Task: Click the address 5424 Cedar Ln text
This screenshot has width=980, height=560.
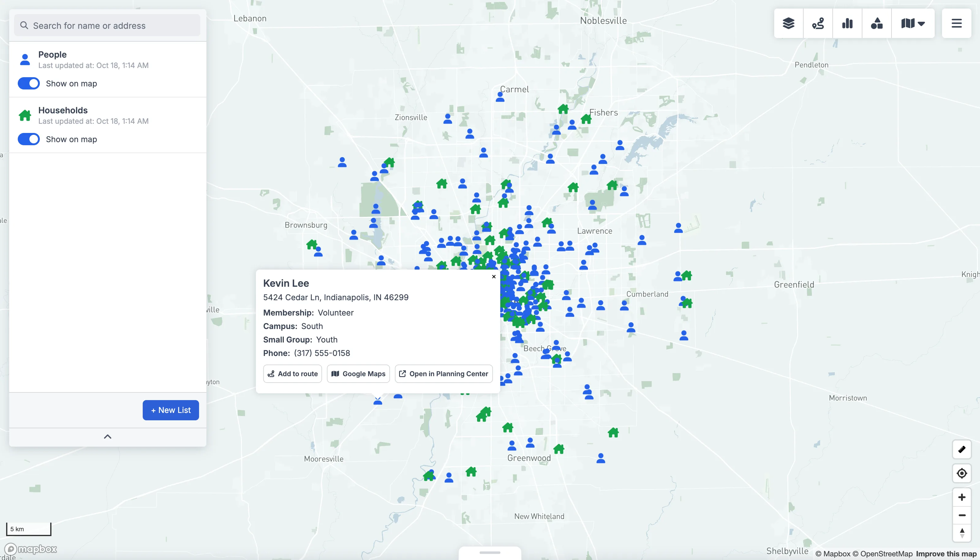Action: (x=335, y=297)
